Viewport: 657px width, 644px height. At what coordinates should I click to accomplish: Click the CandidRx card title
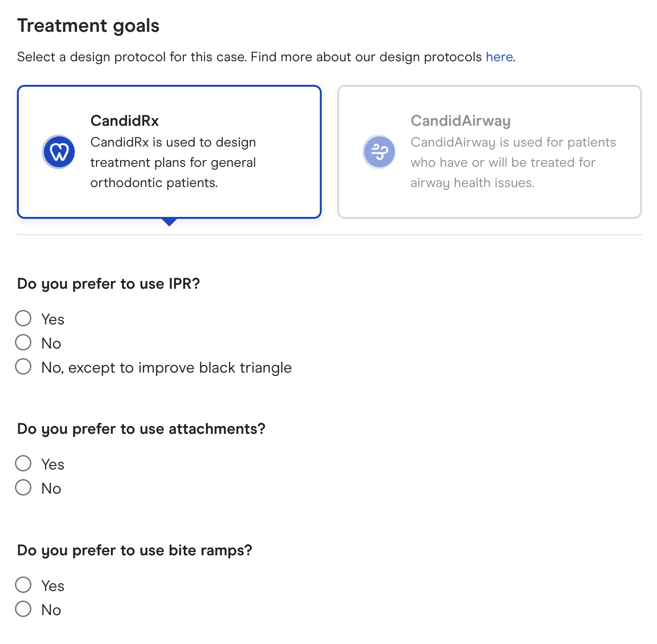[124, 121]
